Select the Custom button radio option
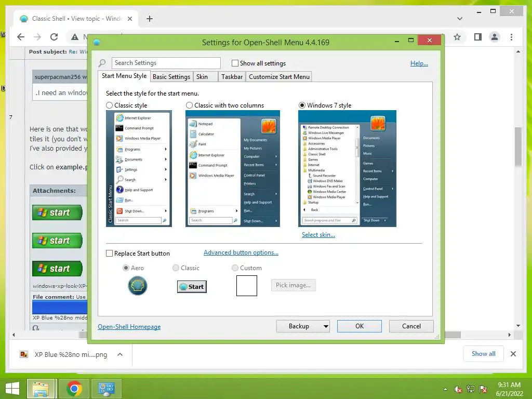This screenshot has width=532, height=399. coord(235,268)
